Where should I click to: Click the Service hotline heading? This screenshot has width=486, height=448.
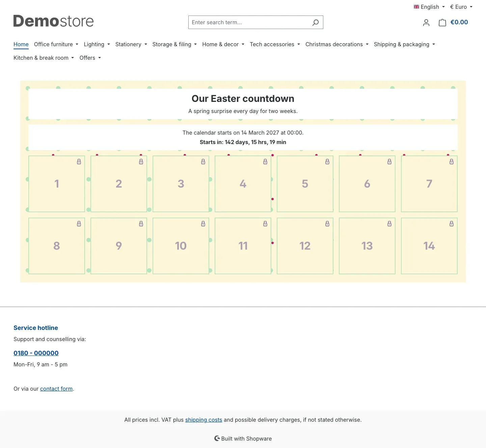pyautogui.click(x=36, y=328)
